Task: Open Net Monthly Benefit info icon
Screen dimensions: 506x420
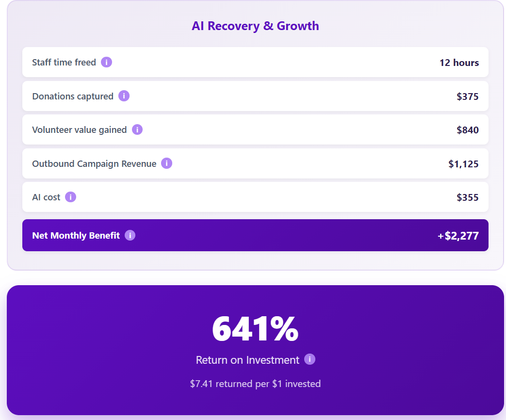Action: 130,235
